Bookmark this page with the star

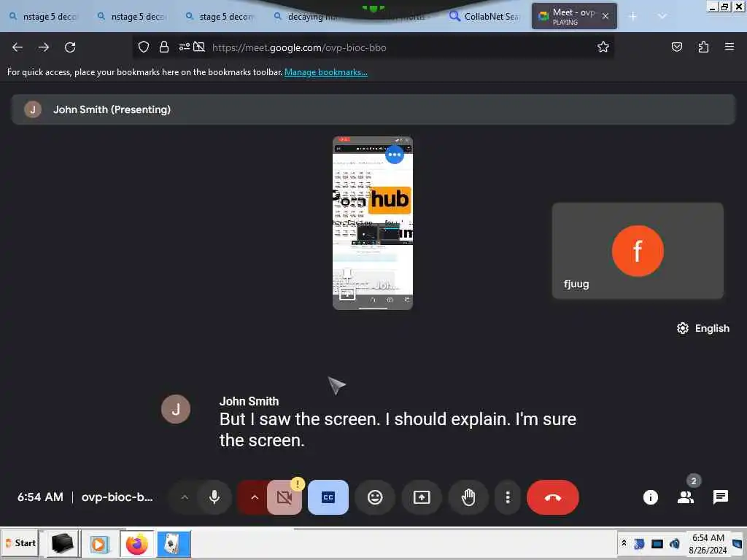[x=603, y=47]
